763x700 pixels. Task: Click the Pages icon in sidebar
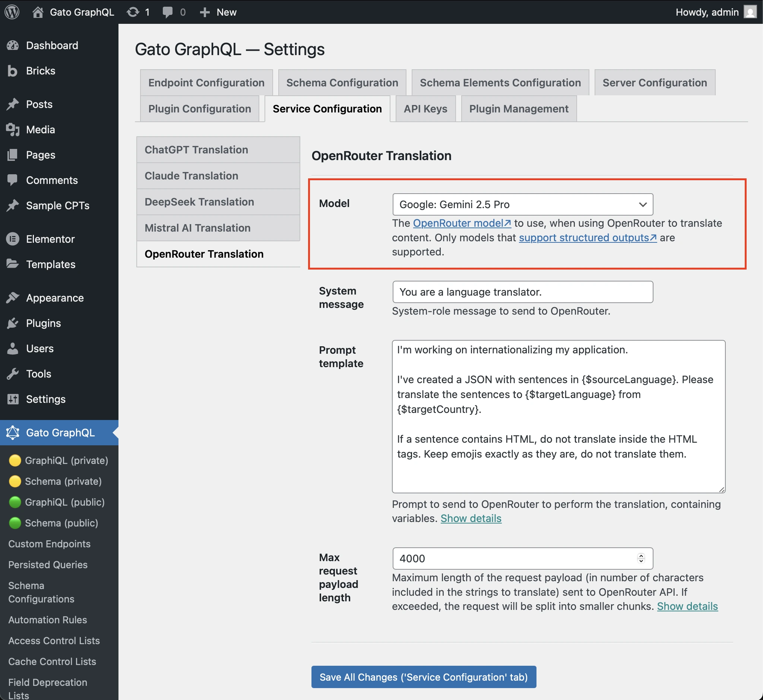13,155
